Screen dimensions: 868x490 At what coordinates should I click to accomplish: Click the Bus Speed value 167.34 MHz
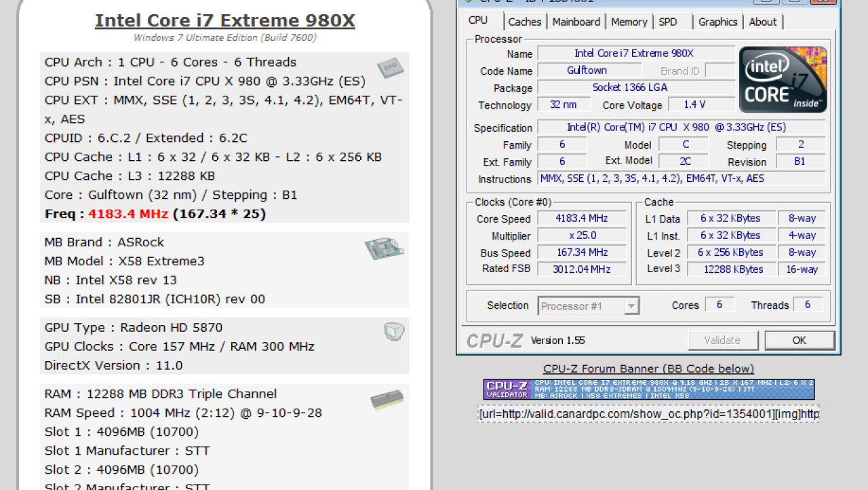(x=583, y=252)
